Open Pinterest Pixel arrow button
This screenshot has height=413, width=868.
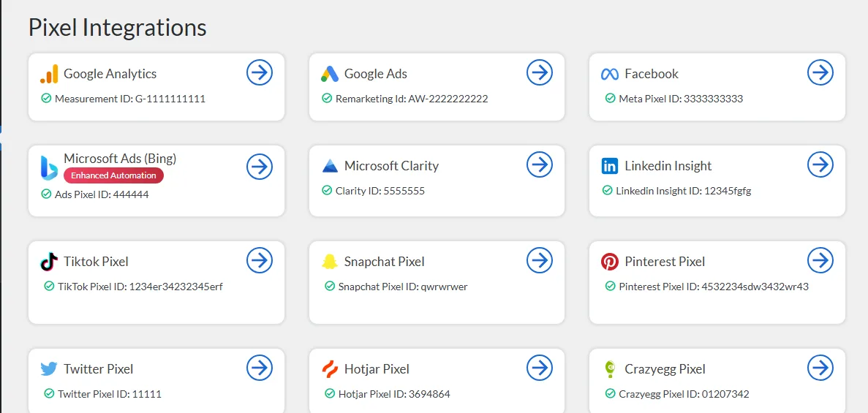820,260
